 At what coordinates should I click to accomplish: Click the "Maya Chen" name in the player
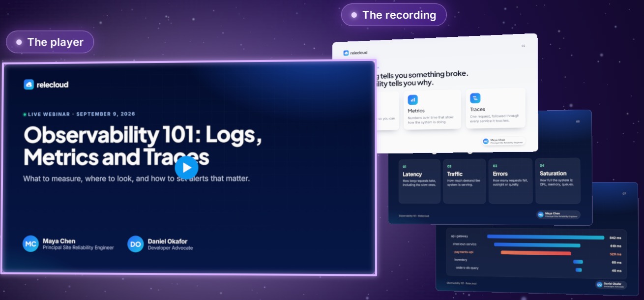(x=59, y=241)
